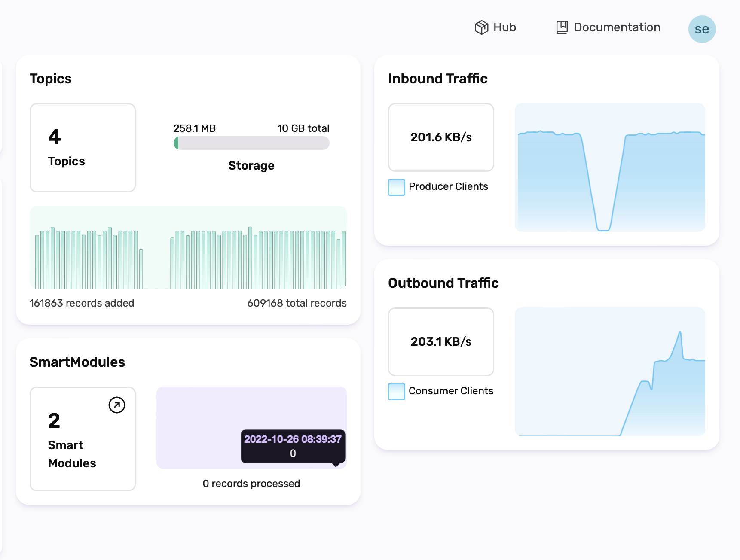
Task: Click the Topics panel heading
Action: pos(50,79)
